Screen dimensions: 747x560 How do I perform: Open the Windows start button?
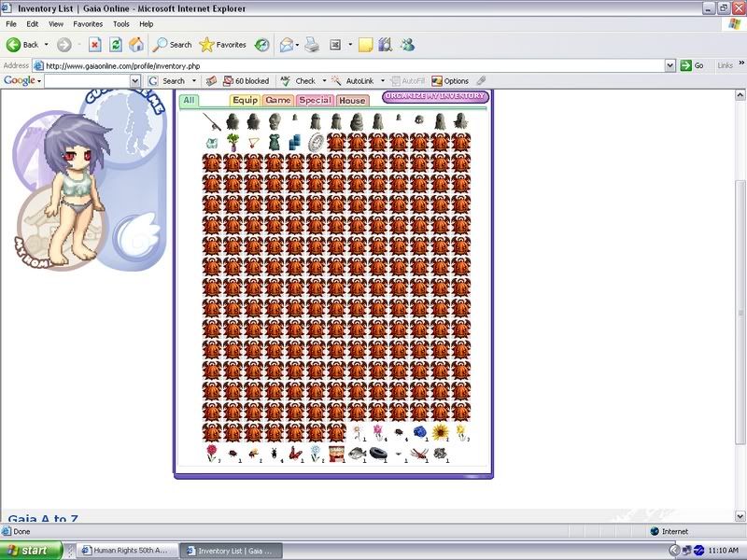click(x=31, y=551)
